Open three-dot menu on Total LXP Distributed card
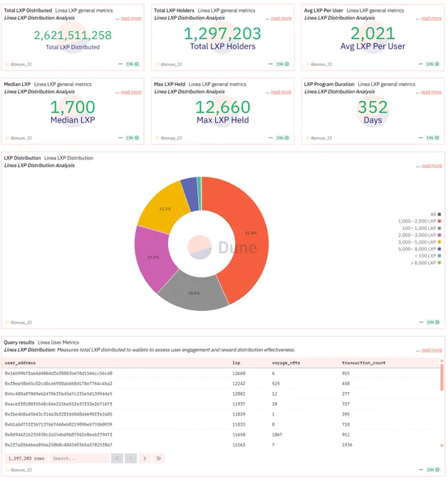 (x=120, y=64)
